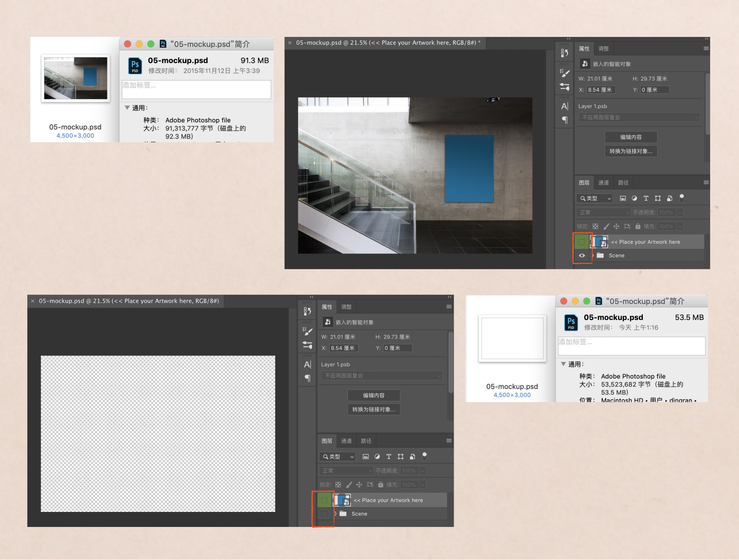Open History panel icon beside staircase canvas
The height and width of the screenshot is (560, 739).
(x=564, y=53)
